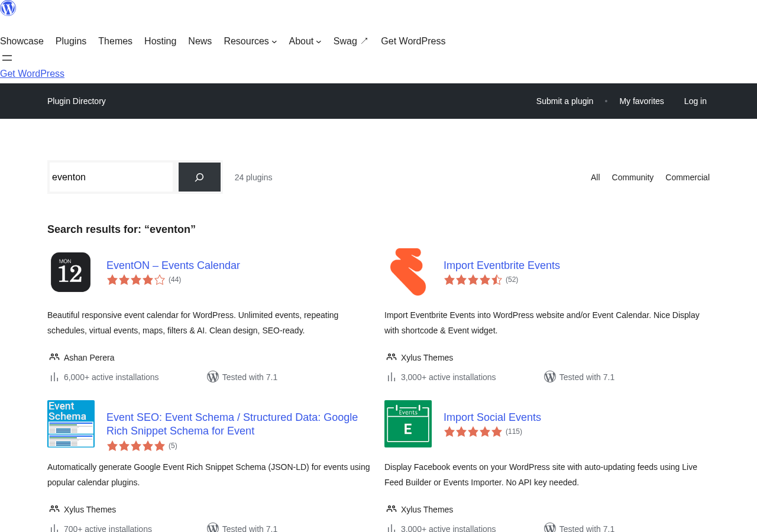Screen dimensions: 757x532
Task: Click Log in
Action: 695,101
